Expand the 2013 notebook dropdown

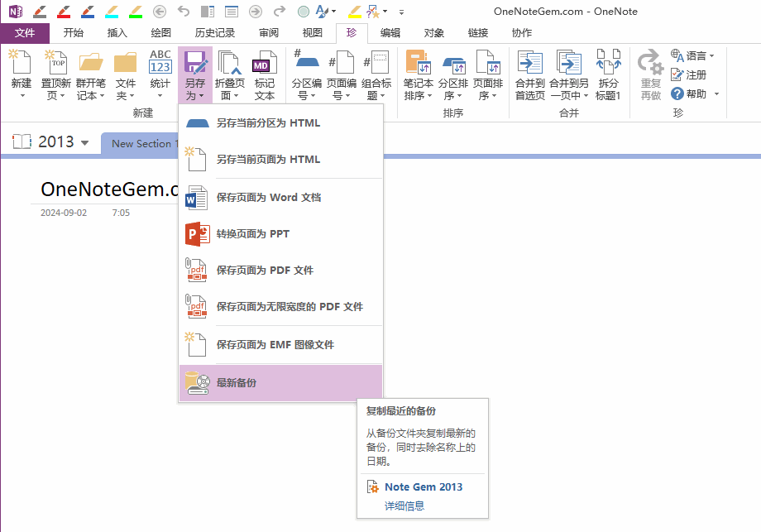[85, 142]
